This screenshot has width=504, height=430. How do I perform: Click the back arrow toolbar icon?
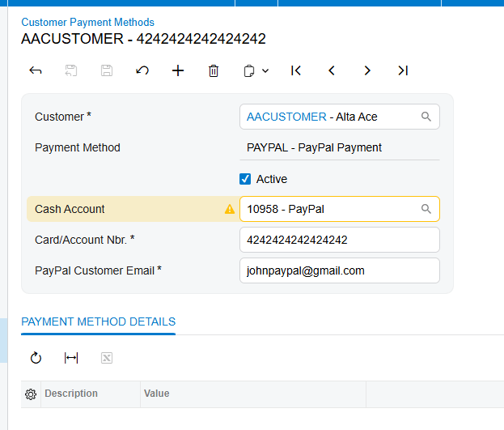(36, 70)
